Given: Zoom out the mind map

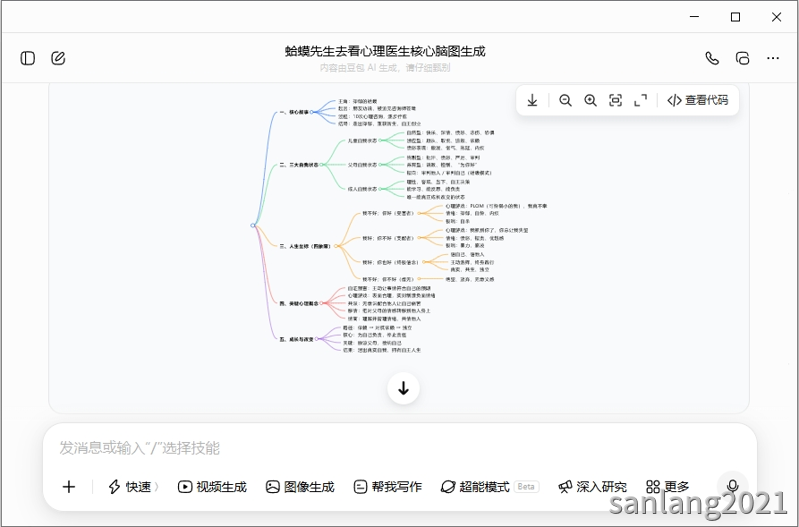Looking at the screenshot, I should click(565, 100).
